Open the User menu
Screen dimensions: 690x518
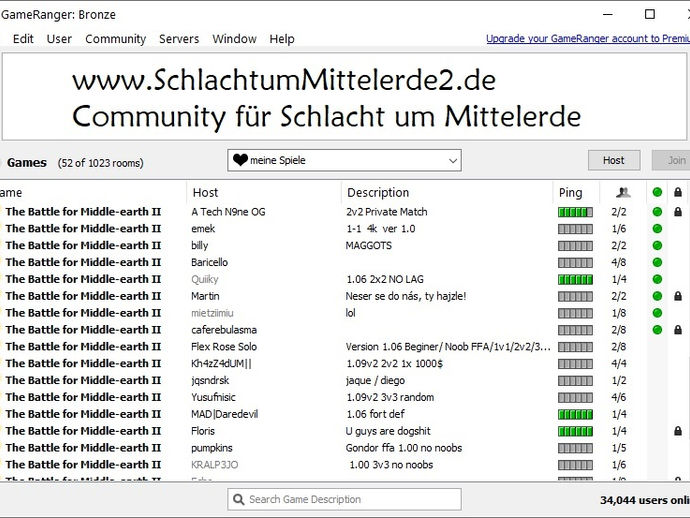pyautogui.click(x=59, y=39)
